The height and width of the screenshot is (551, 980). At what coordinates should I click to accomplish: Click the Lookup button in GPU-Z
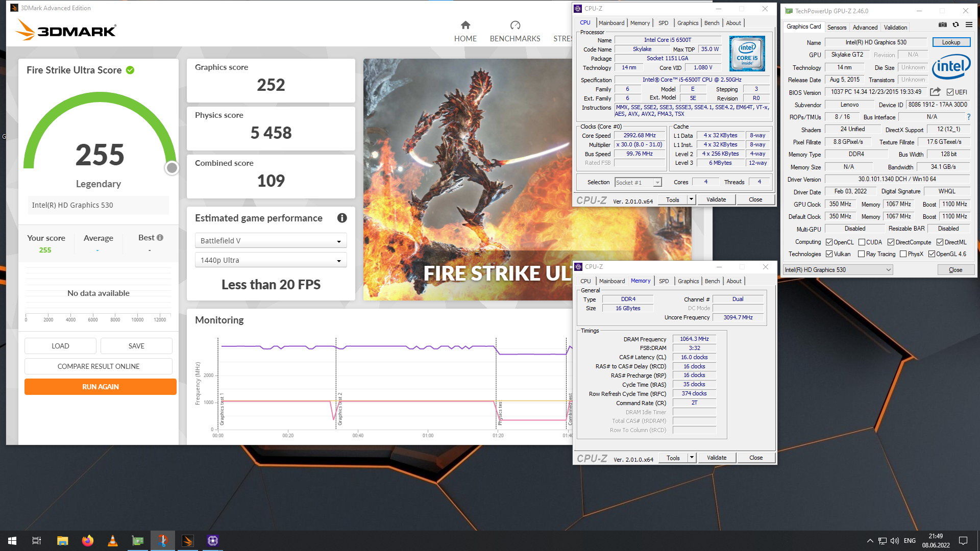(951, 42)
